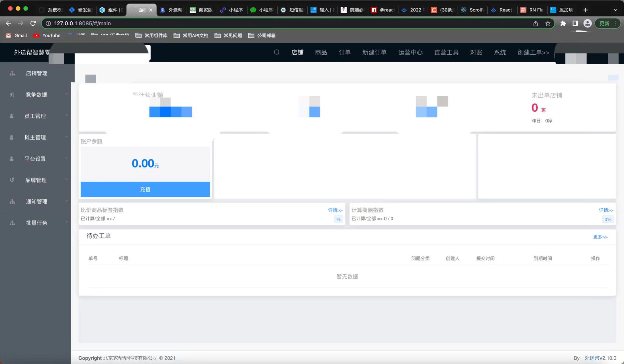Click the 外送帮 link in footer
The height and width of the screenshot is (364, 624).
point(592,358)
